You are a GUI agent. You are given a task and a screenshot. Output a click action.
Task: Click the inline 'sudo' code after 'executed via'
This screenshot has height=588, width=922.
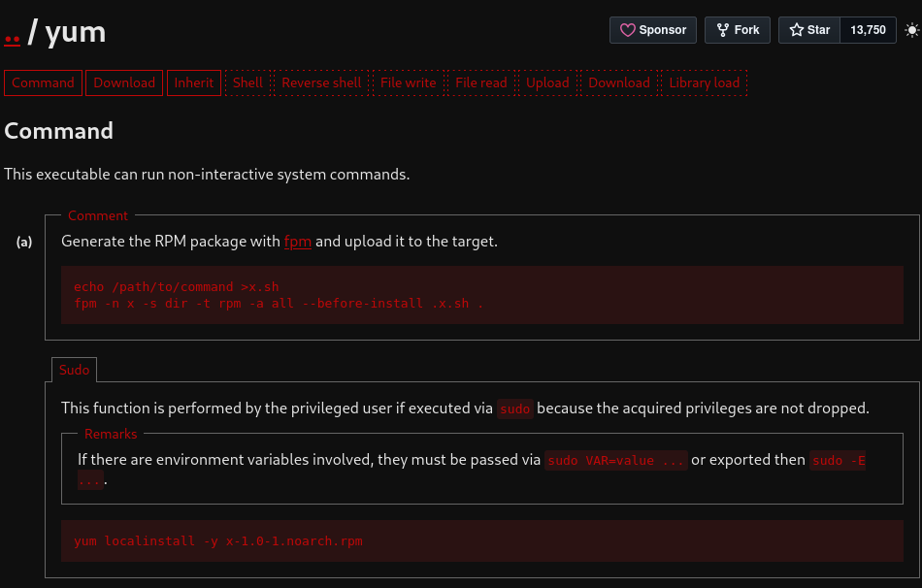tap(515, 408)
